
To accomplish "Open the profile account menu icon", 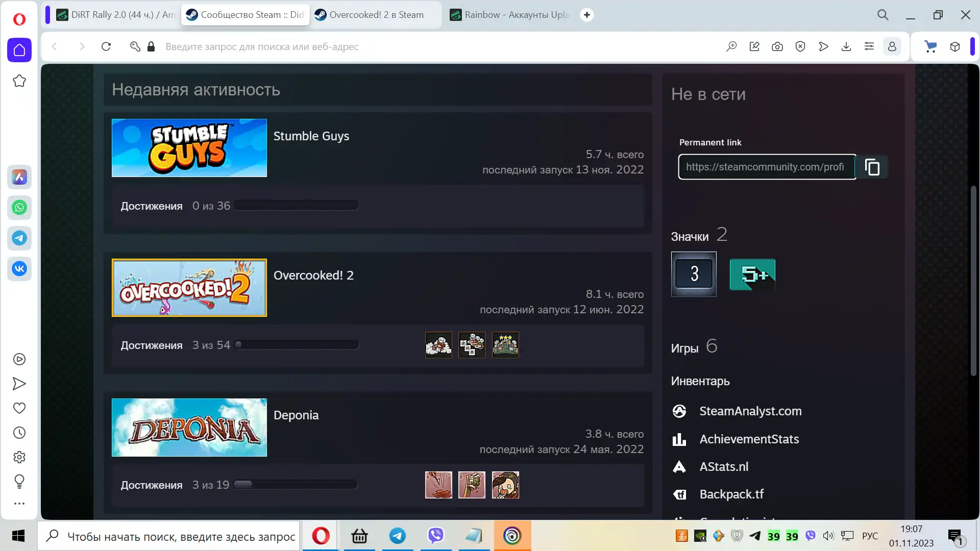I will click(x=892, y=46).
